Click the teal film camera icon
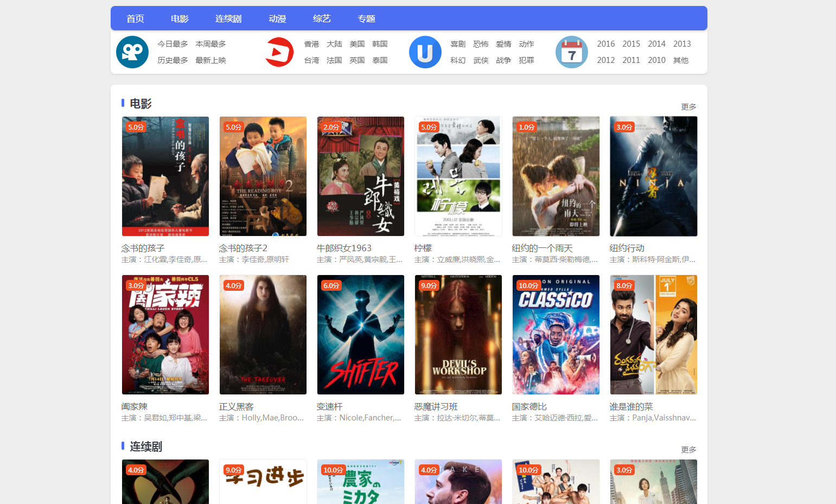The height and width of the screenshot is (504, 836). (x=132, y=52)
